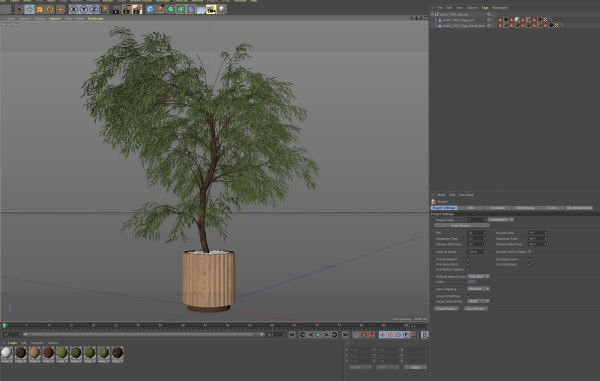Toggle the Z axis lock

pyautogui.click(x=94, y=9)
